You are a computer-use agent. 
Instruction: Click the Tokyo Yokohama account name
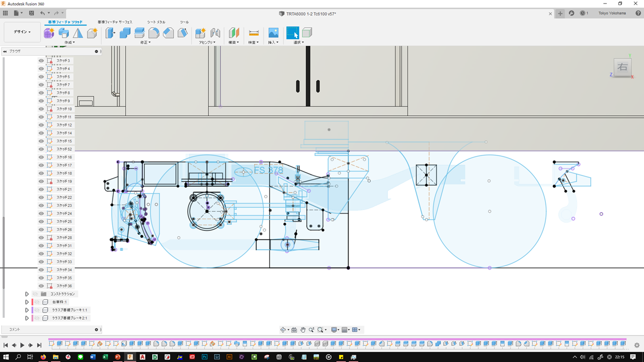pos(612,13)
